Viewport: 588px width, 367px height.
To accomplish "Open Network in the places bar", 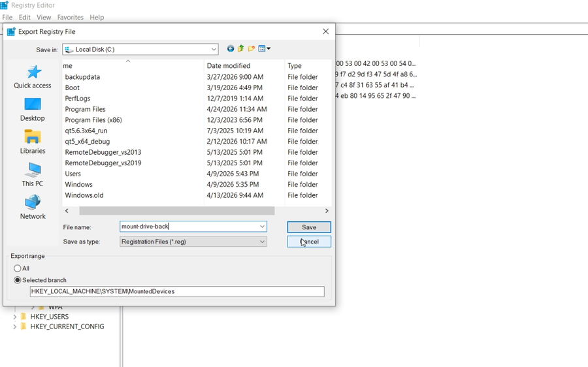I will [x=33, y=207].
